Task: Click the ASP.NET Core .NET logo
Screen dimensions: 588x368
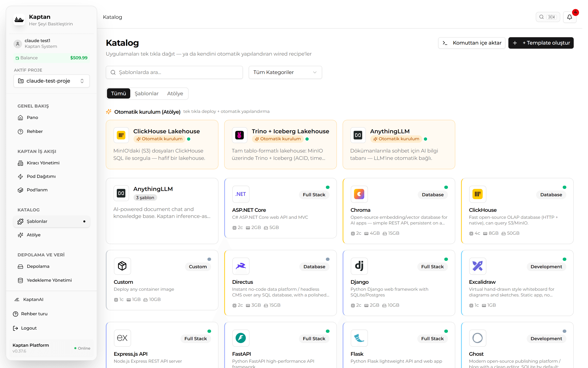Action: point(241,194)
